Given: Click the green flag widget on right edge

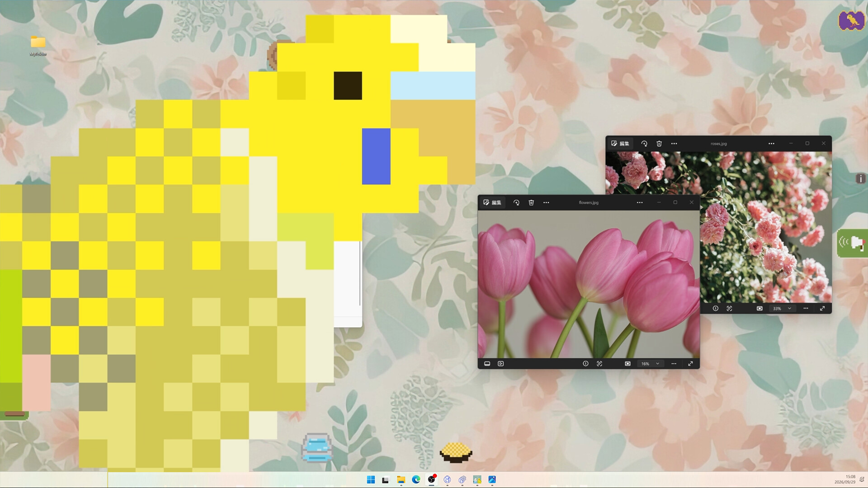Looking at the screenshot, I should 852,243.
